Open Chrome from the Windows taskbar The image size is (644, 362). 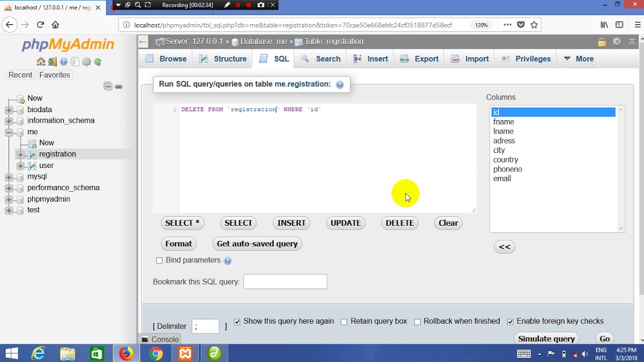click(156, 353)
